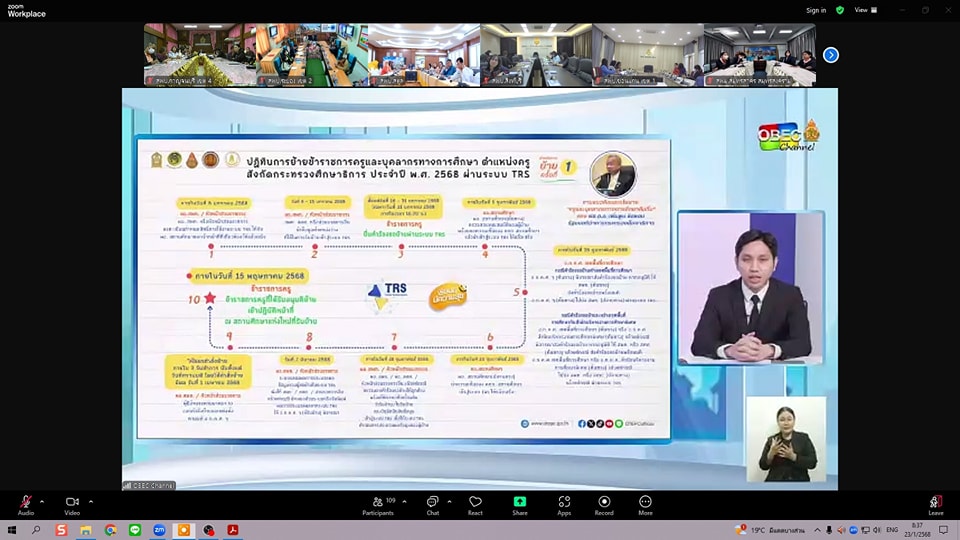The width and height of the screenshot is (960, 540).
Task: Click the Sign in link
Action: tap(816, 10)
